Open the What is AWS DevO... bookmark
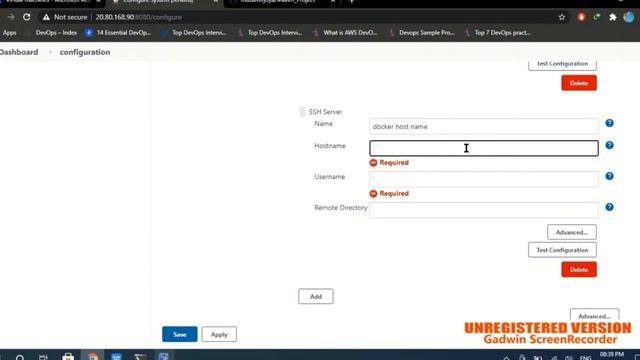Viewport: 640px width, 360px height. tap(345, 33)
